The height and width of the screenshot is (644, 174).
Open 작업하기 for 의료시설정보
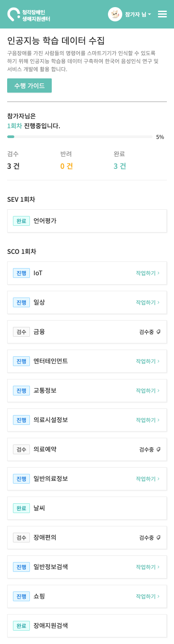[x=148, y=420]
